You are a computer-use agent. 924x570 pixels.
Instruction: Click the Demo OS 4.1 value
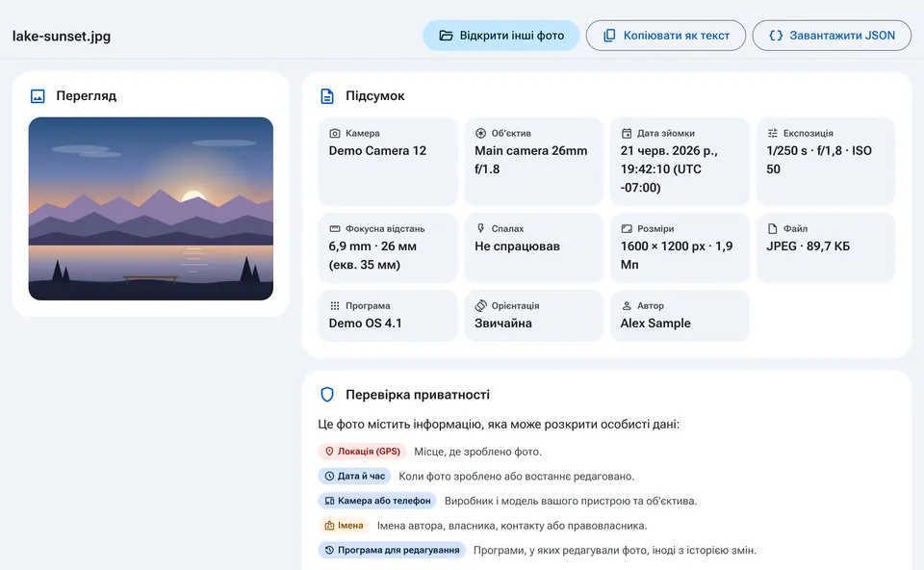[x=365, y=324]
